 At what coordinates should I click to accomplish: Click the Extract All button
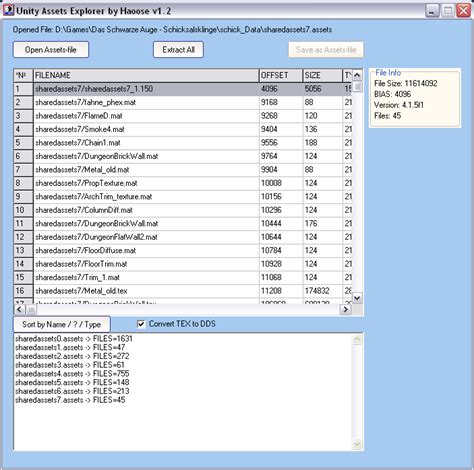pos(178,50)
